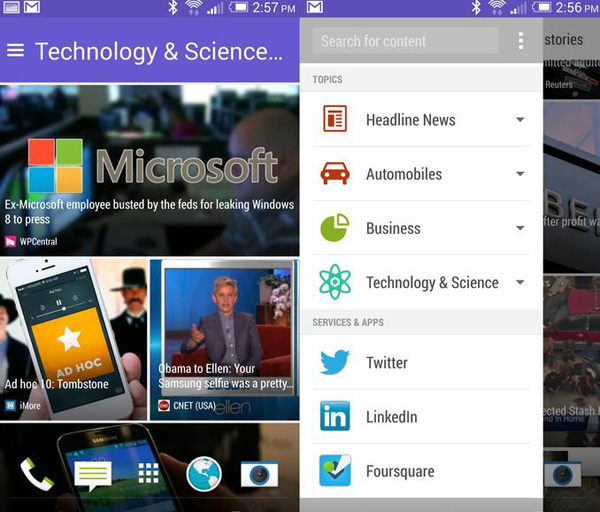Screen dimensions: 600x512
Task: Select the Headline News topic
Action: coord(422,119)
